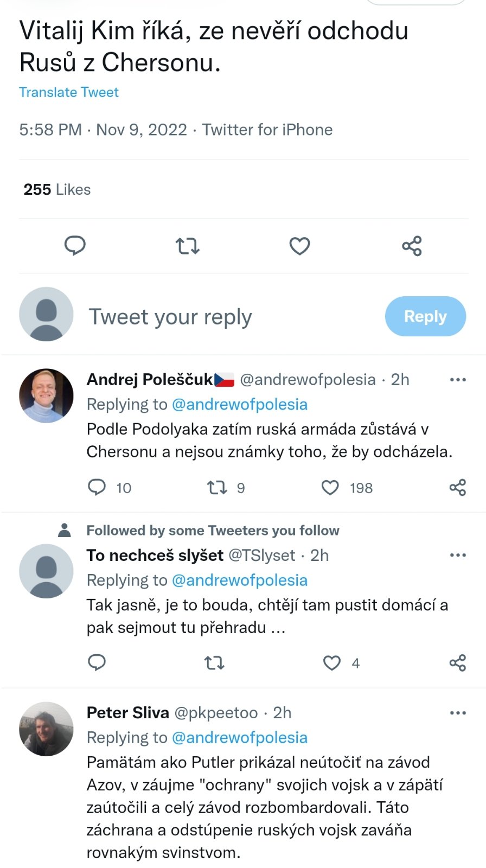Viewport: 486px width, 868px height.
Task: Open more options on Andrej Poleščuk's reply
Action: click(x=458, y=380)
